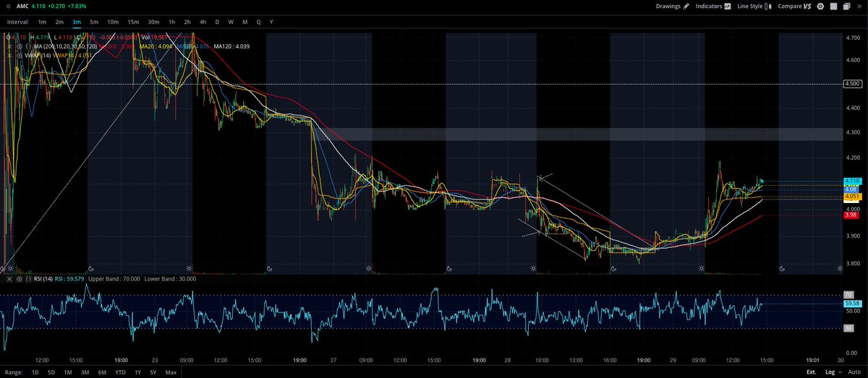Click the Lower Band : 30.000 text

(x=170, y=279)
